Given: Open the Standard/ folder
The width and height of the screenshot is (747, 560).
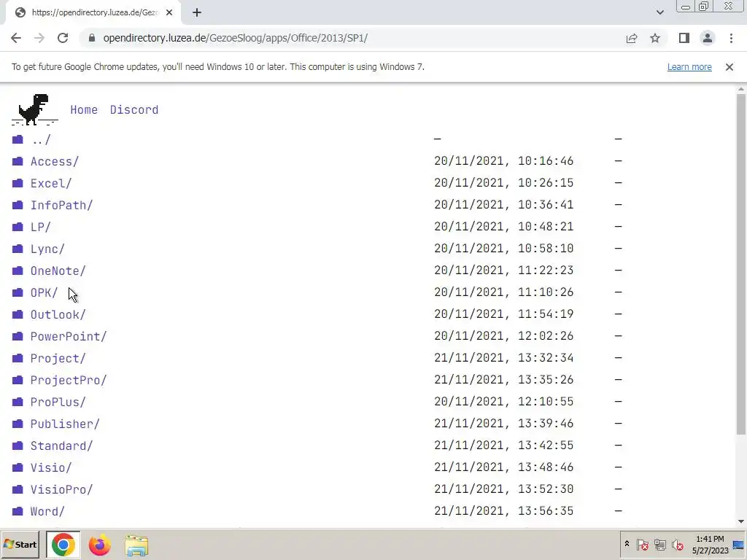Looking at the screenshot, I should [x=61, y=446].
